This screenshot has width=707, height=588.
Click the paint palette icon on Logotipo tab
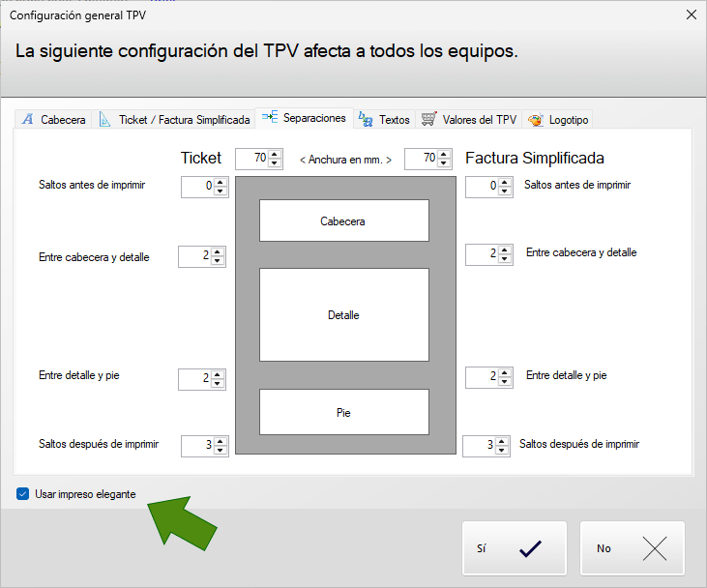[535, 120]
